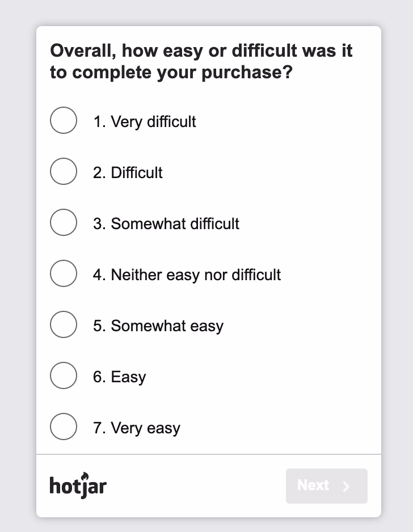Click the label text Somewhat difficult
The height and width of the screenshot is (532, 413).
coord(165,223)
